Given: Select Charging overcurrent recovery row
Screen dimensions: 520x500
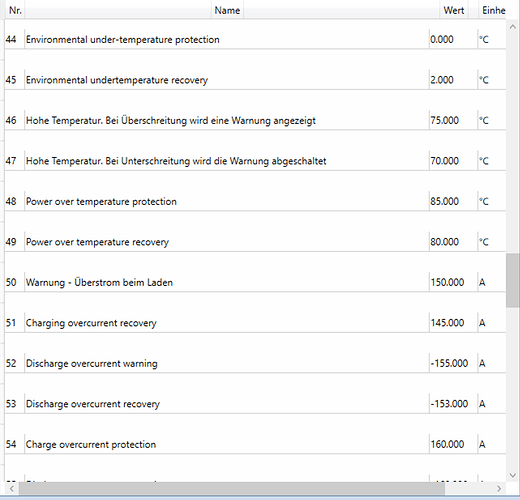Looking at the screenshot, I should (255, 323).
